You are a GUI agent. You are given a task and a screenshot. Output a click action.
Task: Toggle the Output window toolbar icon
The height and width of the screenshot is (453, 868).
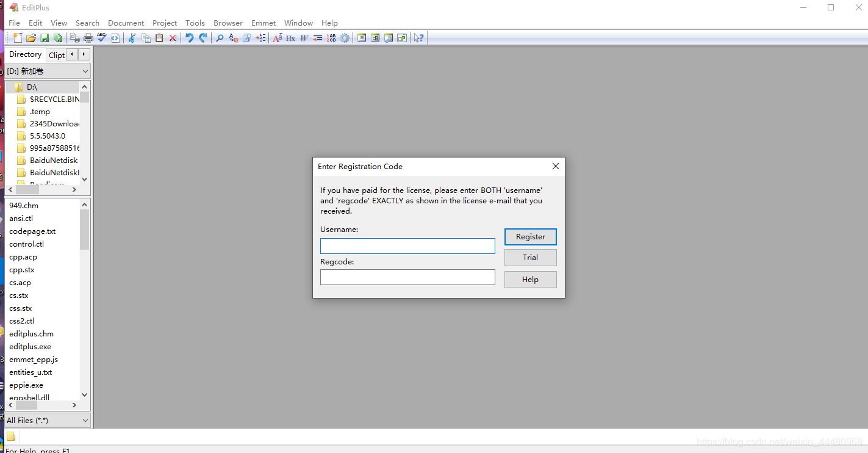pyautogui.click(x=389, y=38)
